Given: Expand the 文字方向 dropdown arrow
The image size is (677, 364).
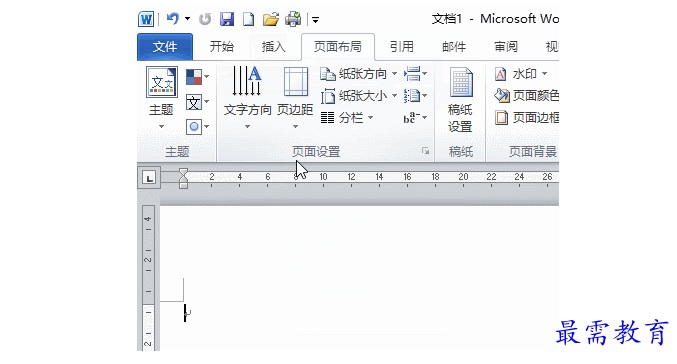Looking at the screenshot, I should [247, 127].
